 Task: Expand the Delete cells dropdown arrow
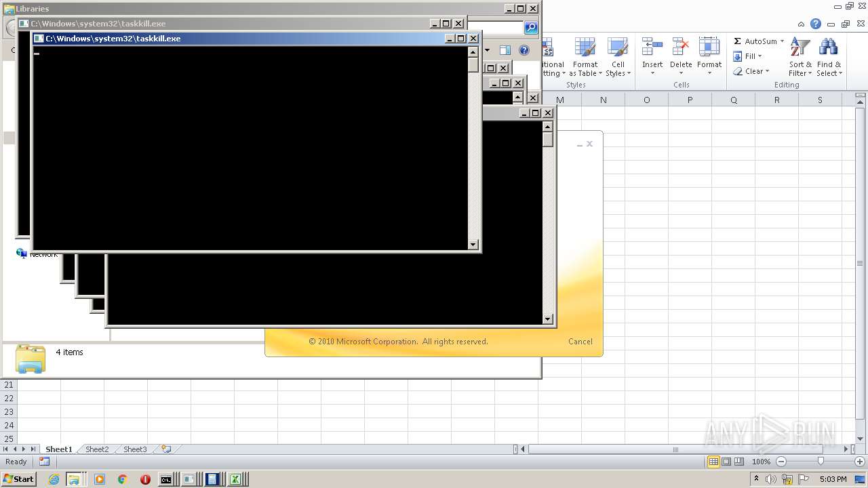pos(681,73)
